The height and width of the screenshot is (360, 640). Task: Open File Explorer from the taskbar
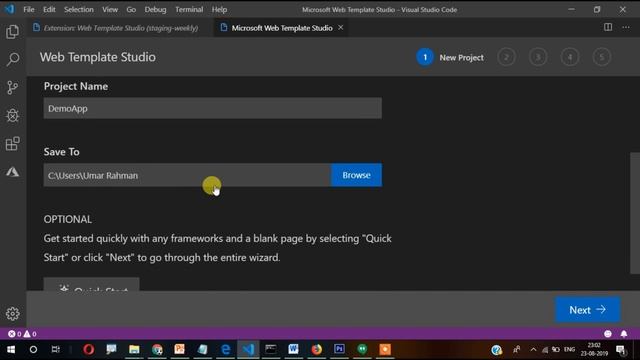134,349
